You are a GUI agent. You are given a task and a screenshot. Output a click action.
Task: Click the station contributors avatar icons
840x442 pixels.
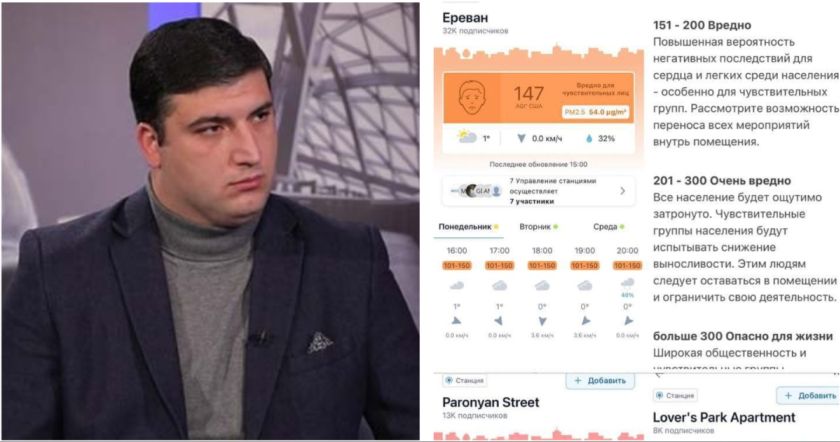(476, 191)
